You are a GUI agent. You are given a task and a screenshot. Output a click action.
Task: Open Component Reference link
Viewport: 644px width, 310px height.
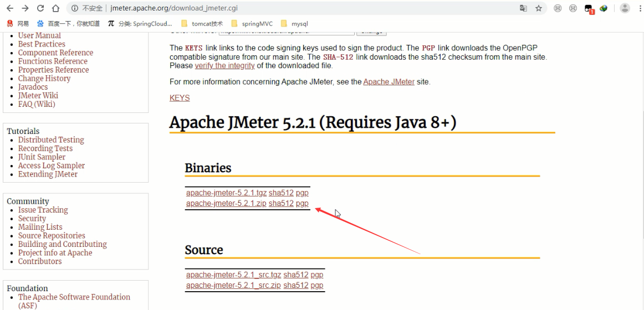pos(55,53)
